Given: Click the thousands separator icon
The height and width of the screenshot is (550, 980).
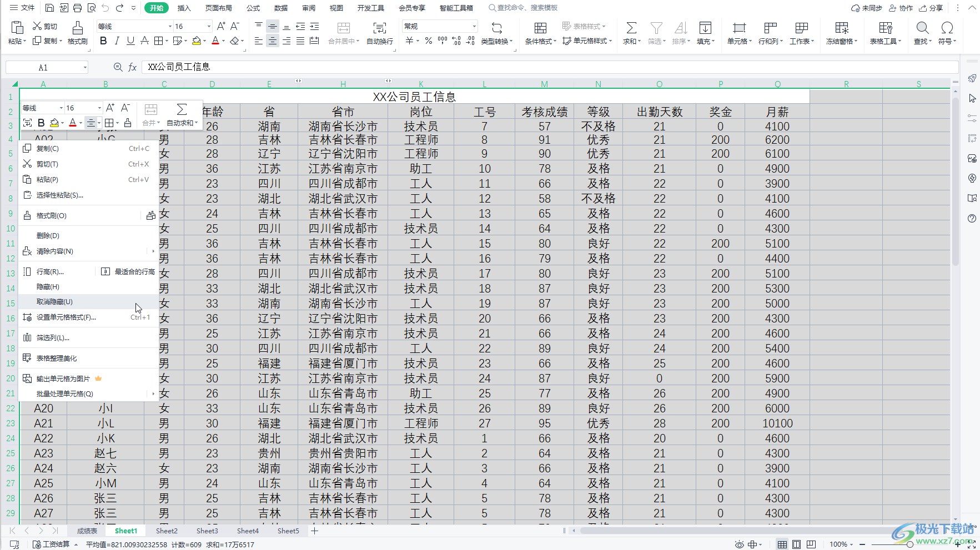Looking at the screenshot, I should click(x=442, y=41).
